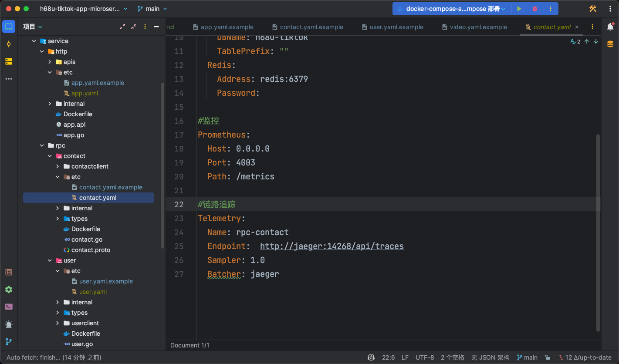This screenshot has width=619, height=364.
Task: Open more run actions next to debug
Action: (551, 9)
